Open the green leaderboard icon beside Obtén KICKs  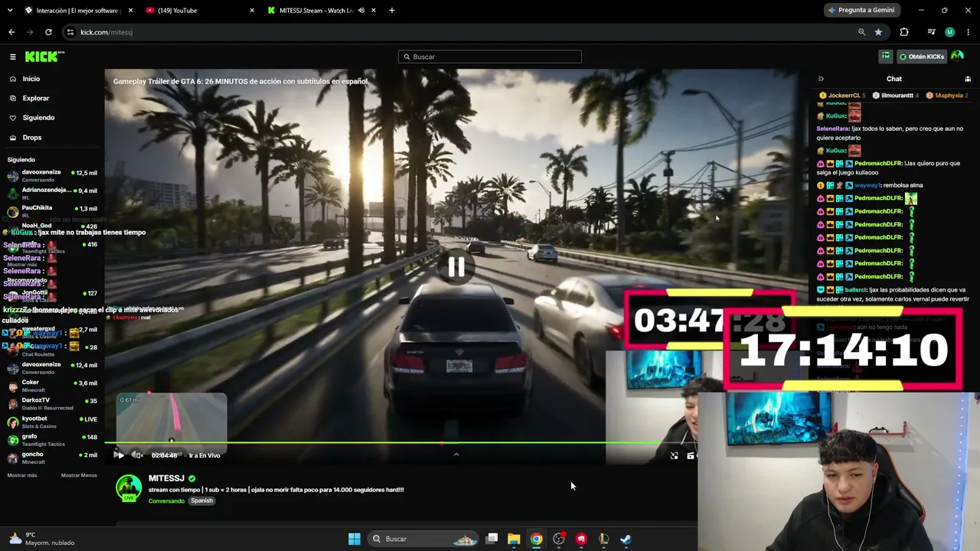886,57
